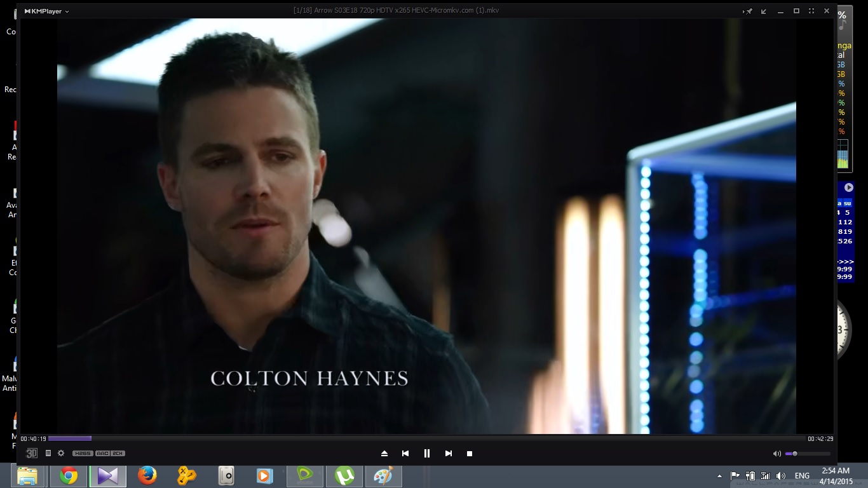Viewport: 868px width, 488px height.
Task: Switch to KMPlayer taskbar button
Action: (108, 476)
